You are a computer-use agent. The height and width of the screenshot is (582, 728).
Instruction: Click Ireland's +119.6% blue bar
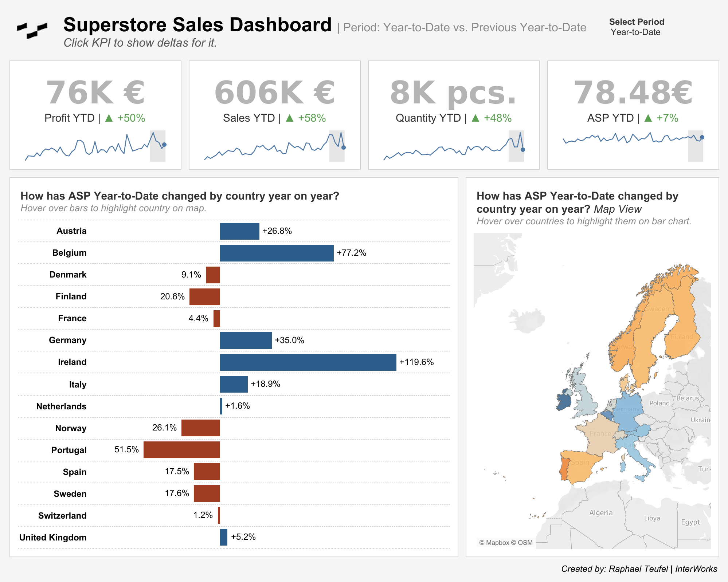(x=308, y=362)
